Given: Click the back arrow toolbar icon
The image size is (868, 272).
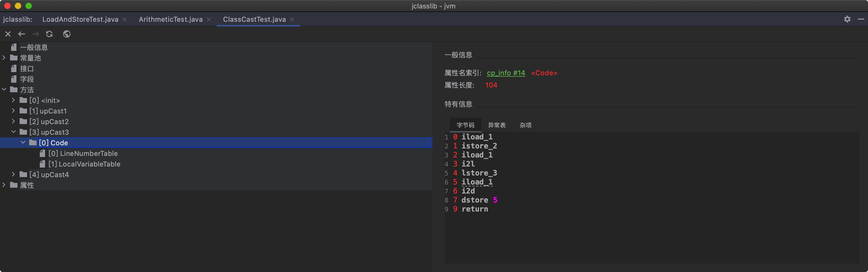Looking at the screenshot, I should pyautogui.click(x=21, y=34).
